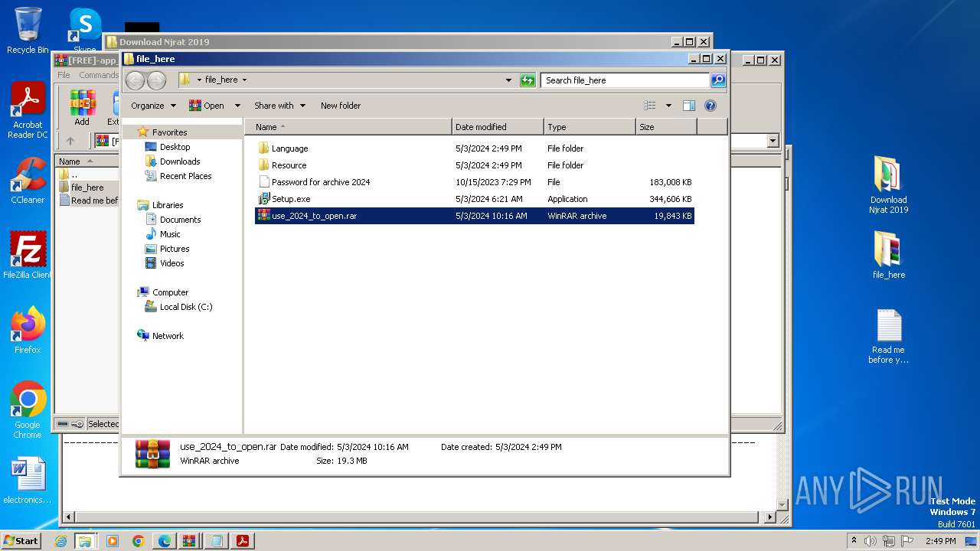Open the Explorer help icon
980x551 pixels.
(x=710, y=106)
